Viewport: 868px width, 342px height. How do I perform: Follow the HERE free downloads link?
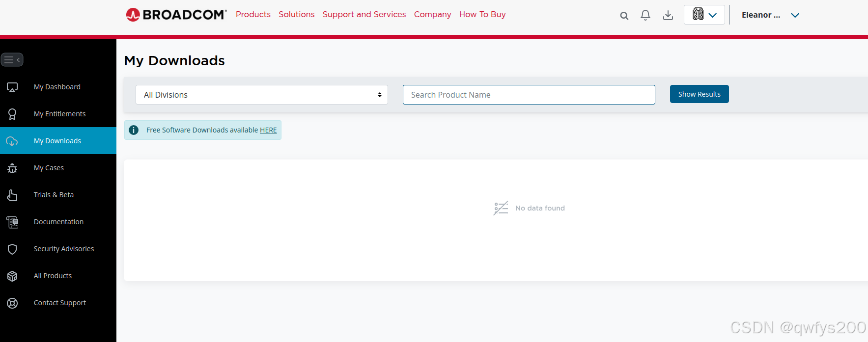pos(268,130)
